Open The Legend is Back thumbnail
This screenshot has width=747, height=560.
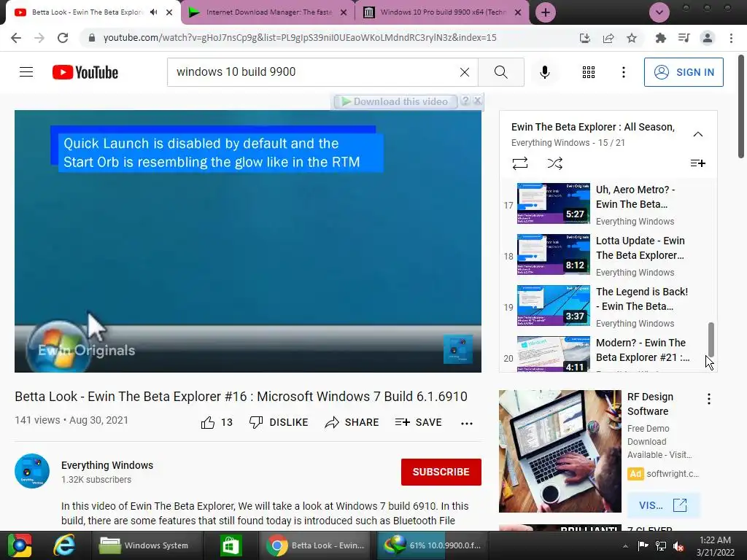tap(554, 306)
